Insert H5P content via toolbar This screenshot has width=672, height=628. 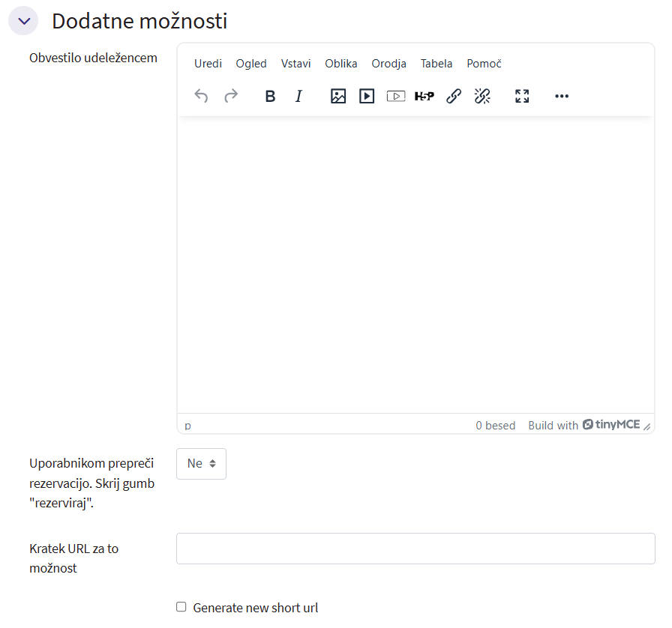click(424, 96)
